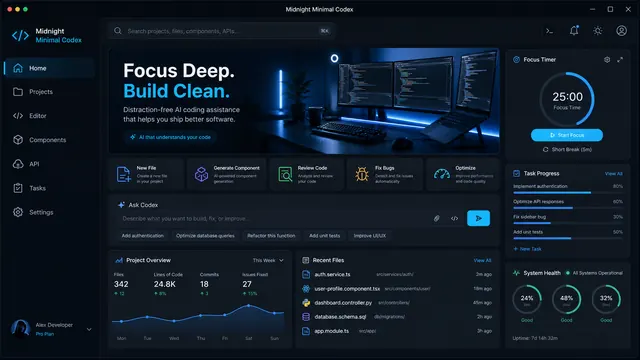Click Start Focus button

[567, 135]
